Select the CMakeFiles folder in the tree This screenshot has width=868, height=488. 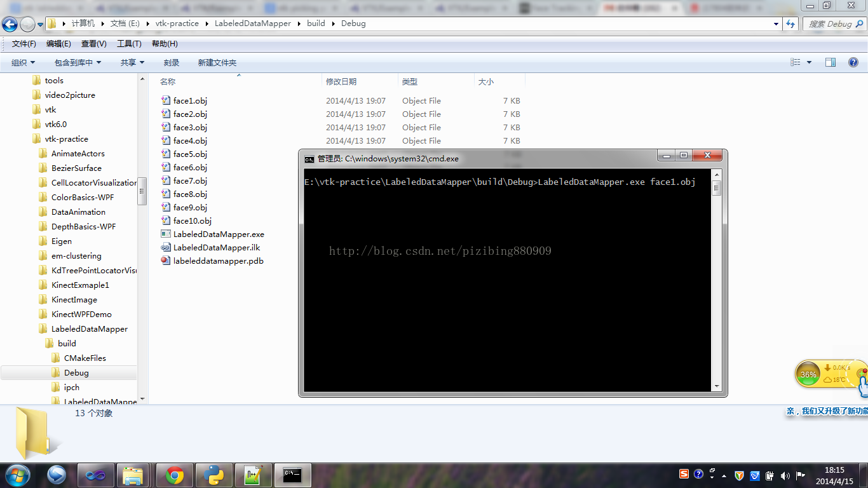(x=85, y=358)
